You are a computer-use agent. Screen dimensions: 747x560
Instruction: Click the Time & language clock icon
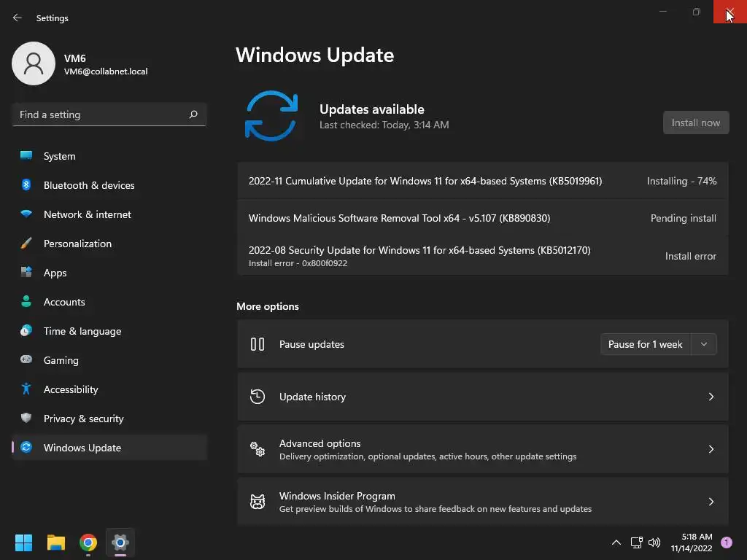(x=26, y=330)
